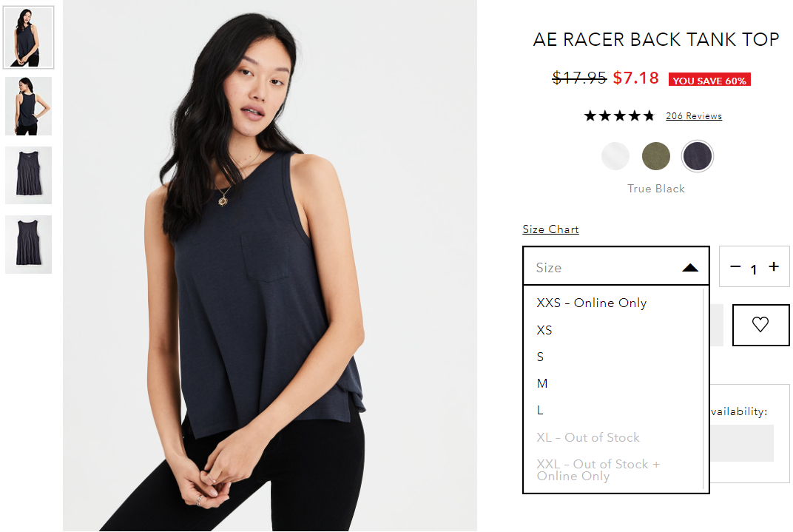
Task: Add item to favorites with heart icon
Action: point(760,325)
